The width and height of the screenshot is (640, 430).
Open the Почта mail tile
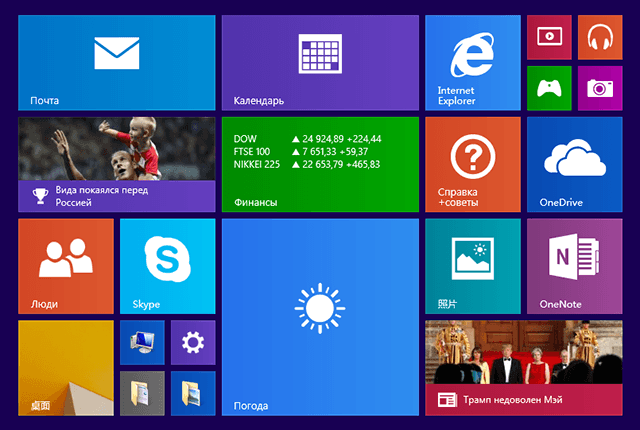[x=117, y=62]
